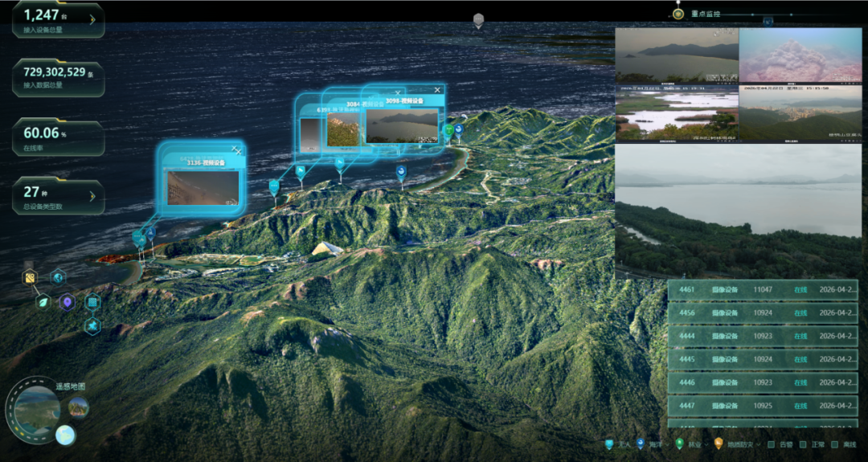Screen dimensions: 868x462
Task: Select the grid texture hexagon icon
Action: (x=92, y=303)
